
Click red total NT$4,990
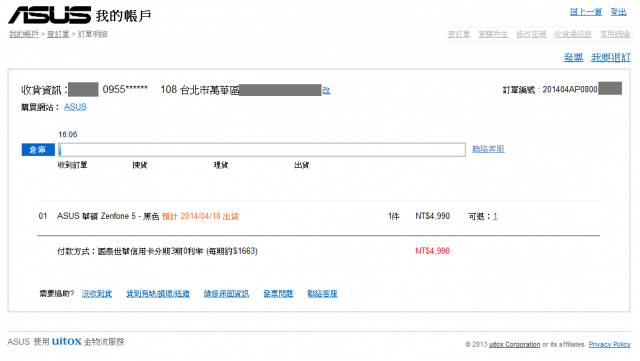pos(433,251)
